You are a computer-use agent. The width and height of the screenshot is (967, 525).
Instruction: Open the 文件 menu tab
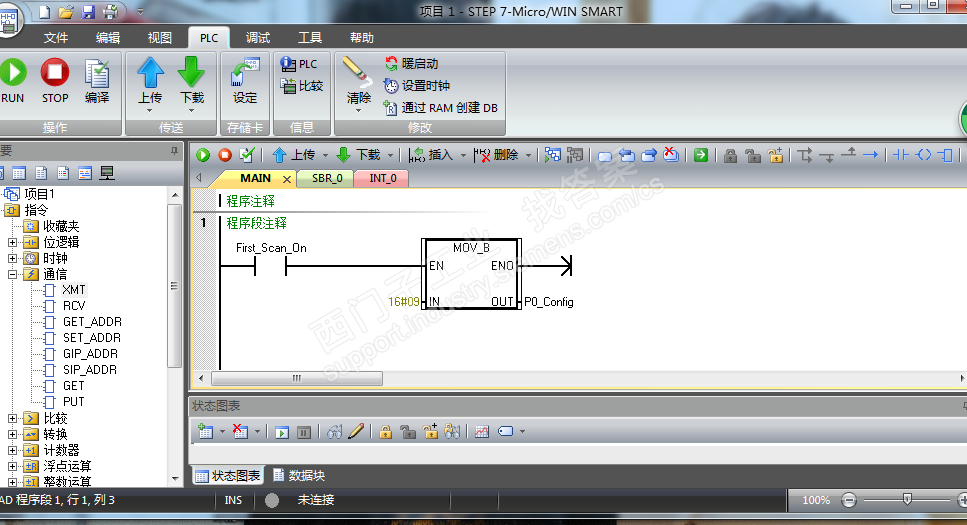[56, 38]
